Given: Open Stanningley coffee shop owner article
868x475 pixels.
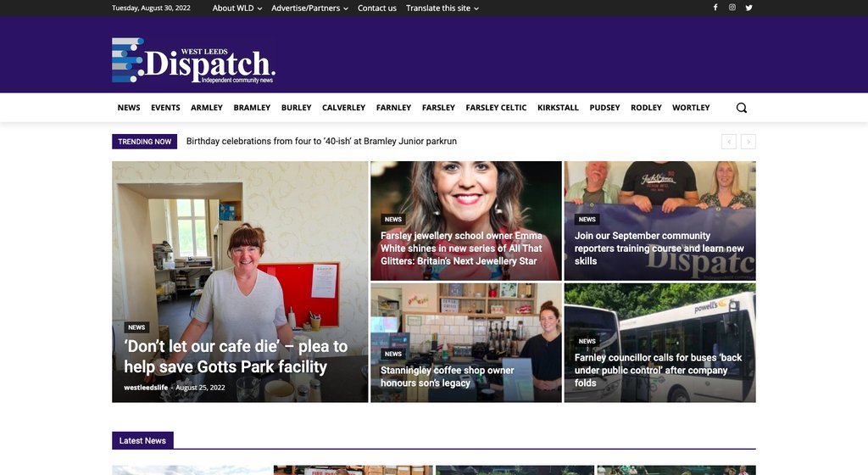Looking at the screenshot, I should [x=448, y=377].
